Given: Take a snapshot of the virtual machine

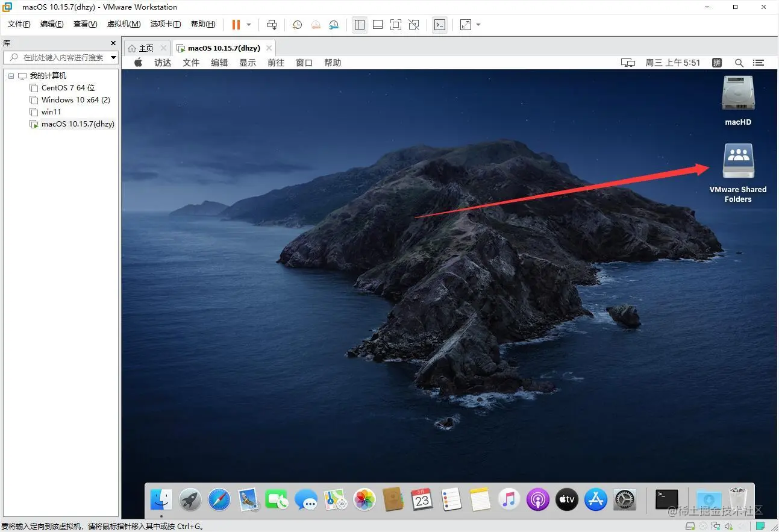Looking at the screenshot, I should point(296,25).
